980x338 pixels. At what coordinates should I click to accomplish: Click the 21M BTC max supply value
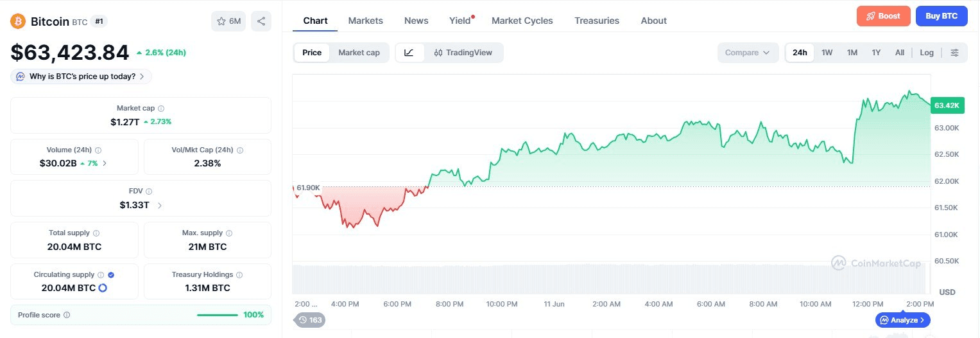(207, 247)
